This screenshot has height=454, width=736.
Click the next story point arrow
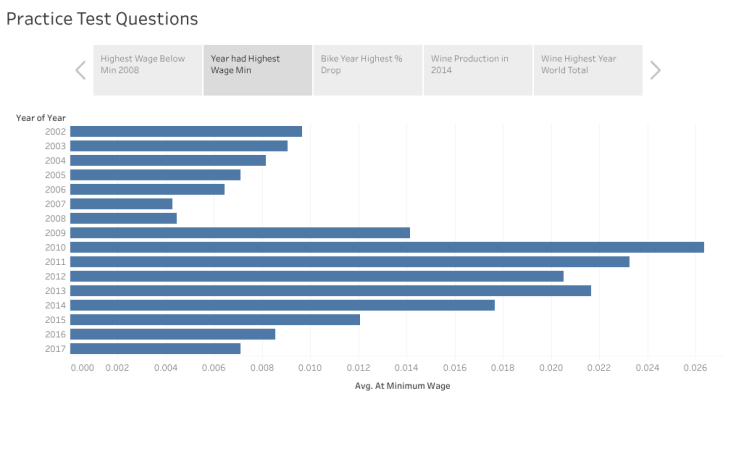(655, 70)
